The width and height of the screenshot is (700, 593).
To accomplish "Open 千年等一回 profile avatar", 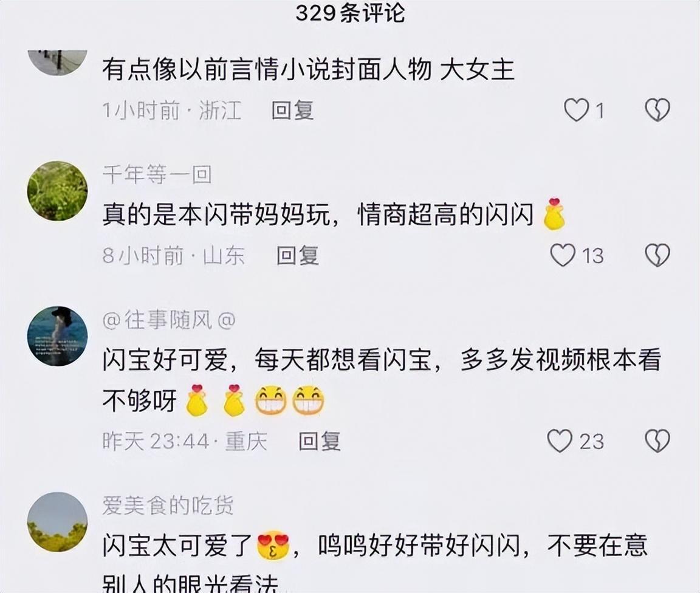I will (58, 191).
